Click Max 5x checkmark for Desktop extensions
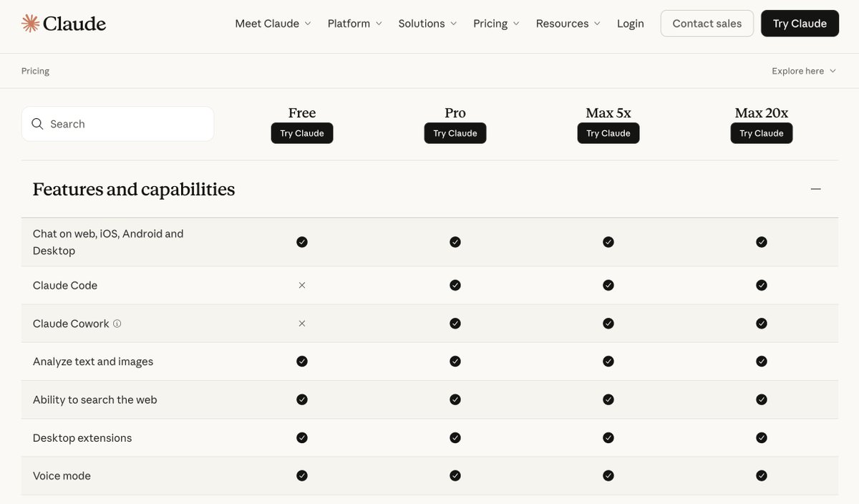 (608, 437)
